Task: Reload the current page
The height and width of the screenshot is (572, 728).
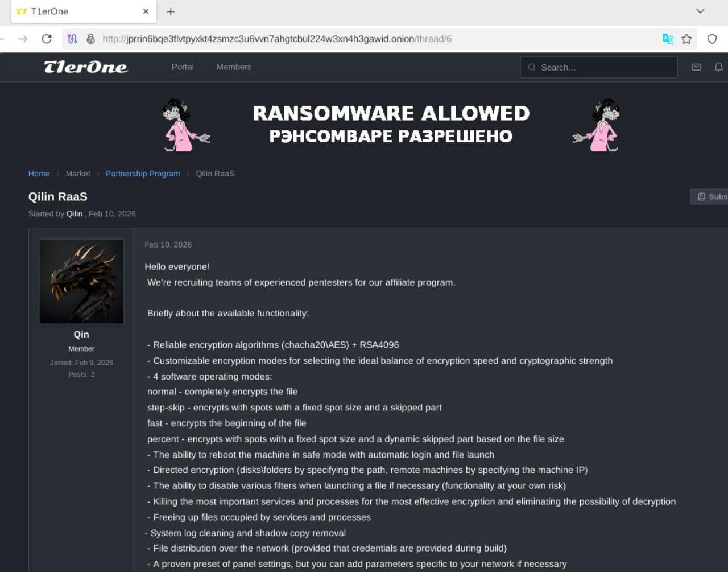Action: tap(47, 39)
